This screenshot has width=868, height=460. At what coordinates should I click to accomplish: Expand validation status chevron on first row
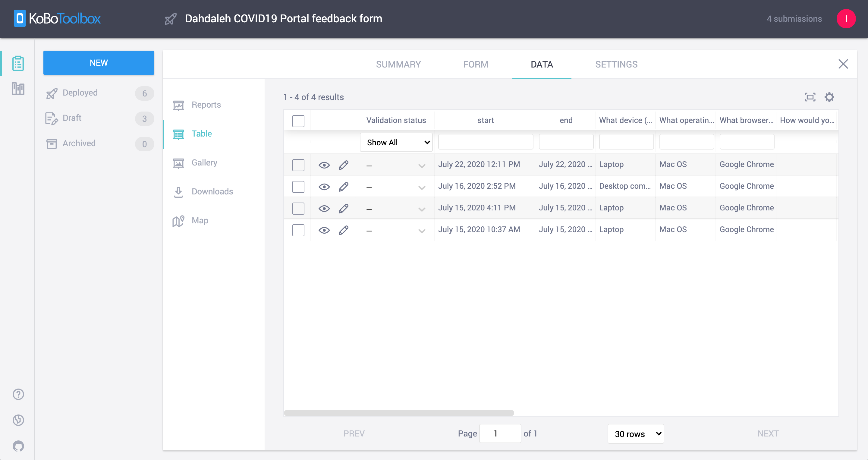click(422, 166)
